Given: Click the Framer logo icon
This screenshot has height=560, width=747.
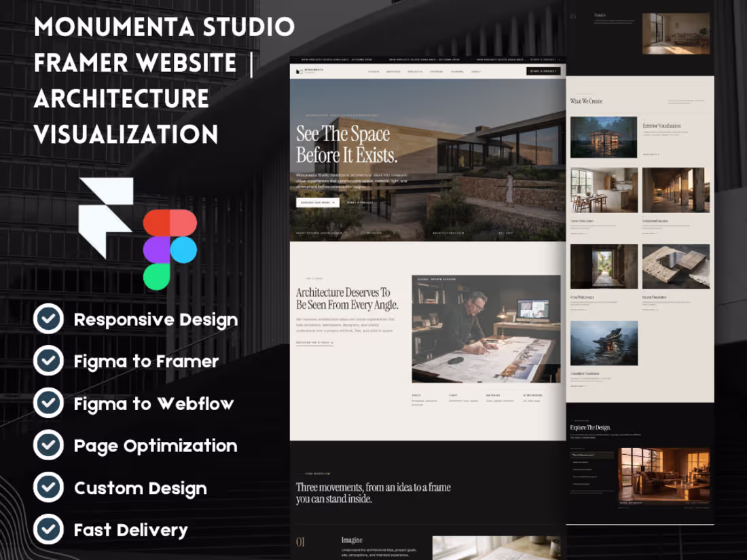Looking at the screenshot, I should coord(106,218).
